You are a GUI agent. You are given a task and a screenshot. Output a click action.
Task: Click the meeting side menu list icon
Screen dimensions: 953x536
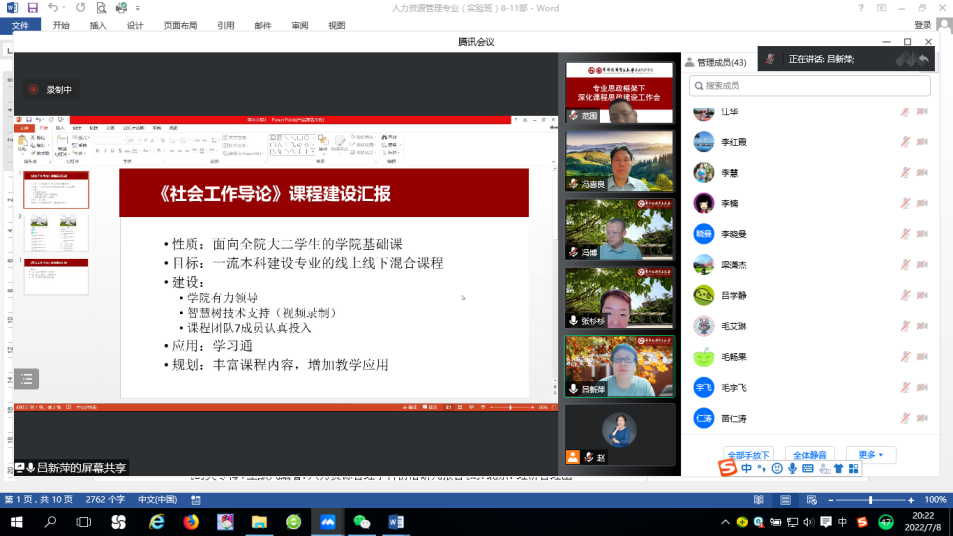point(26,379)
